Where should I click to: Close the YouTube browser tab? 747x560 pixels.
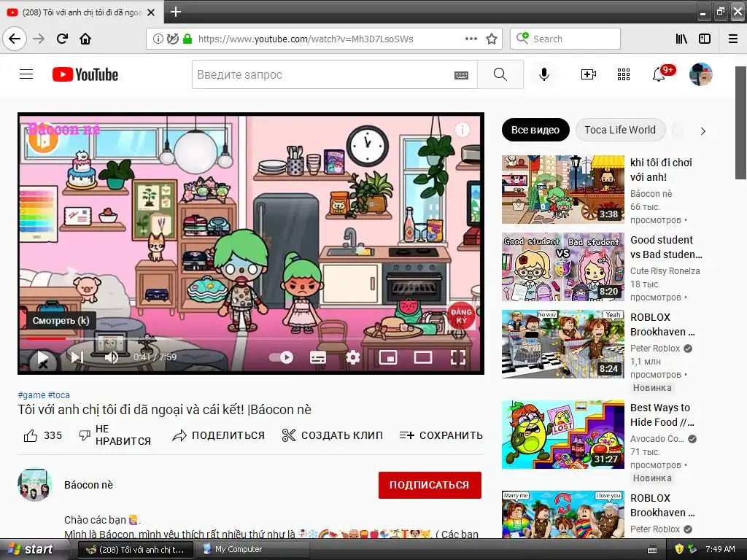(151, 12)
